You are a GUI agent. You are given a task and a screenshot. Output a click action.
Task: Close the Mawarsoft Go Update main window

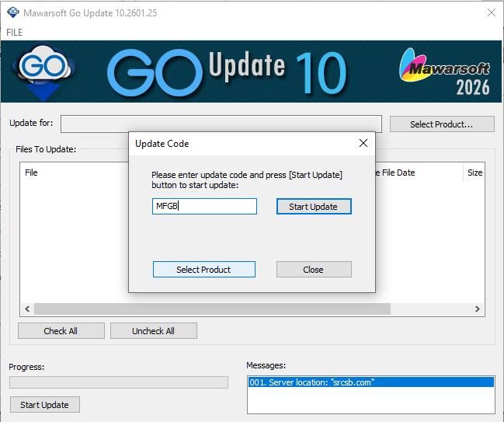[490, 12]
